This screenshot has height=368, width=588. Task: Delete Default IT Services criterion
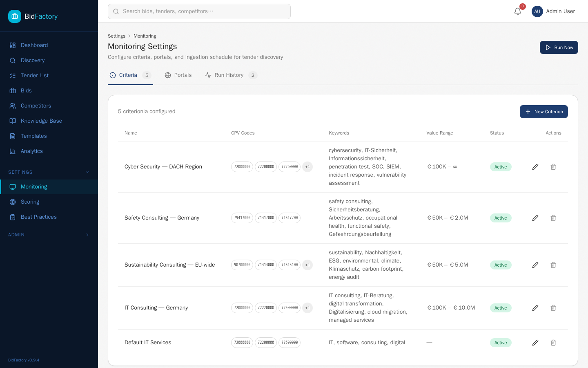553,343
